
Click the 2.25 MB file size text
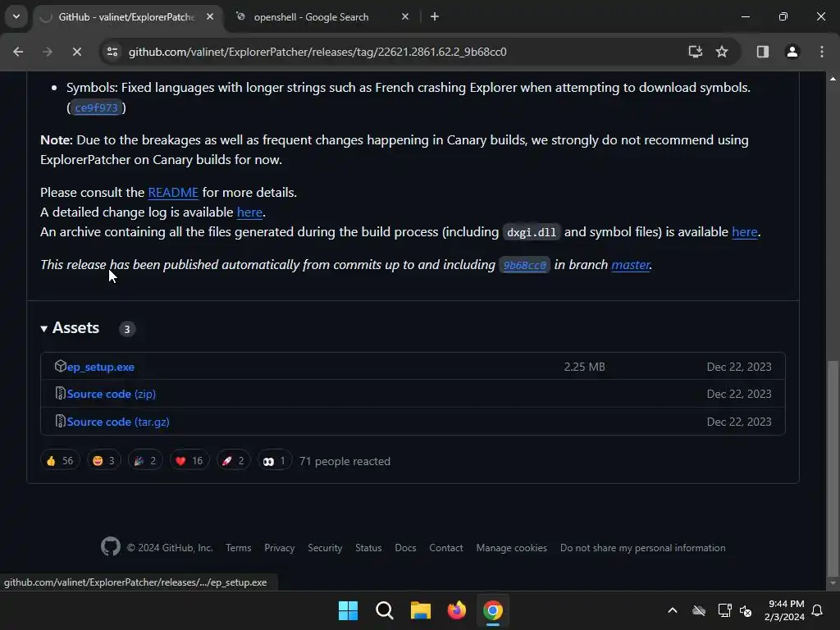[x=584, y=367]
